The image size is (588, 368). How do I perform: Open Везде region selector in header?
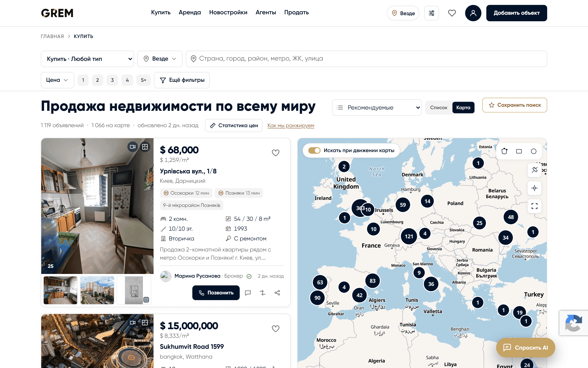403,13
